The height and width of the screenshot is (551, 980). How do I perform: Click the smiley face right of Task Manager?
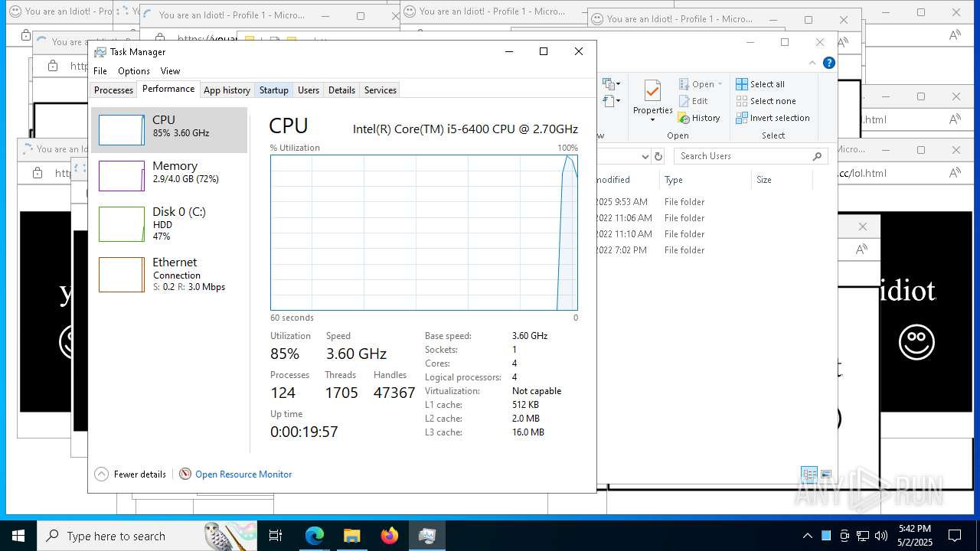coord(916,341)
